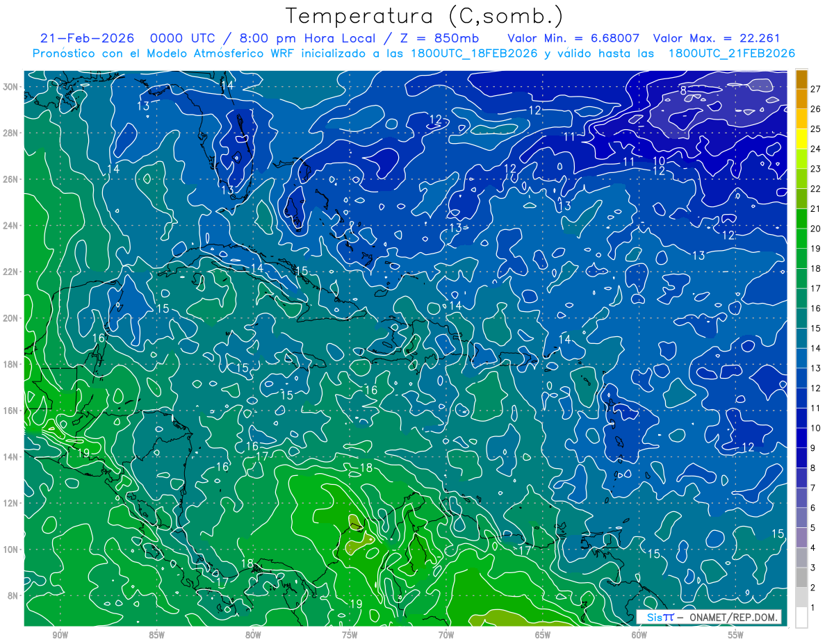834x644 pixels.
Task: Click the '75W' longitude axis label
Action: (350, 635)
